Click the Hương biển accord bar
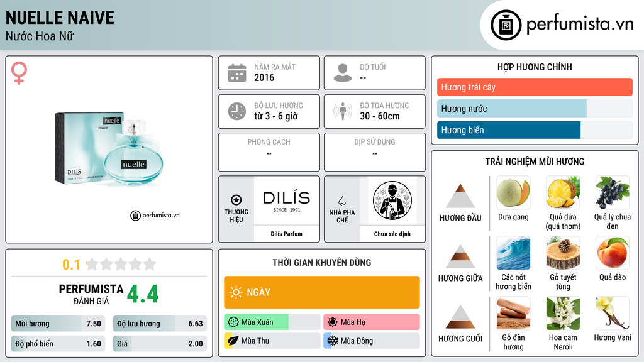The height and width of the screenshot is (362, 644). tap(535, 130)
